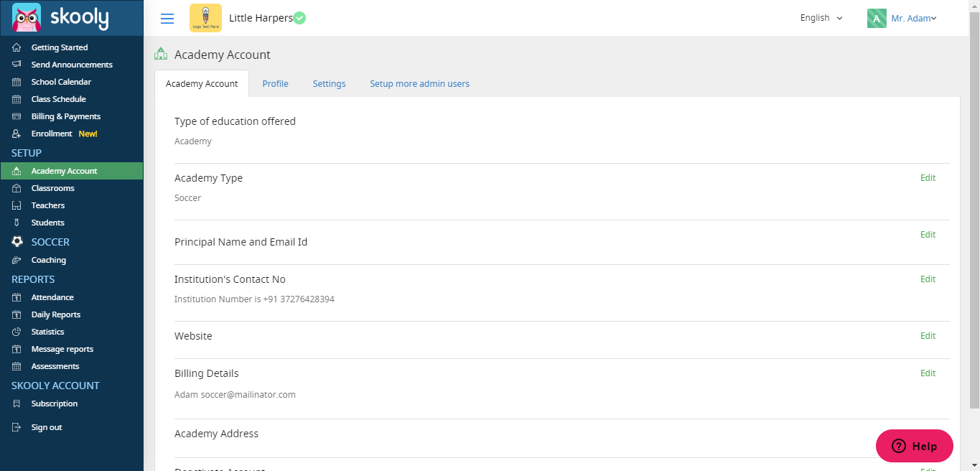Edit Billing Details
The image size is (980, 471).
[928, 373]
